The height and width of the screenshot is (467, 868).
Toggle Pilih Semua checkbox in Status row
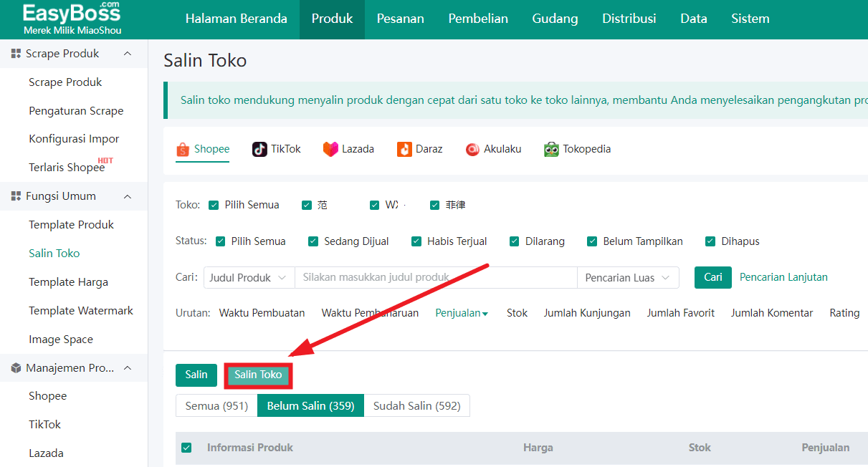coord(220,241)
